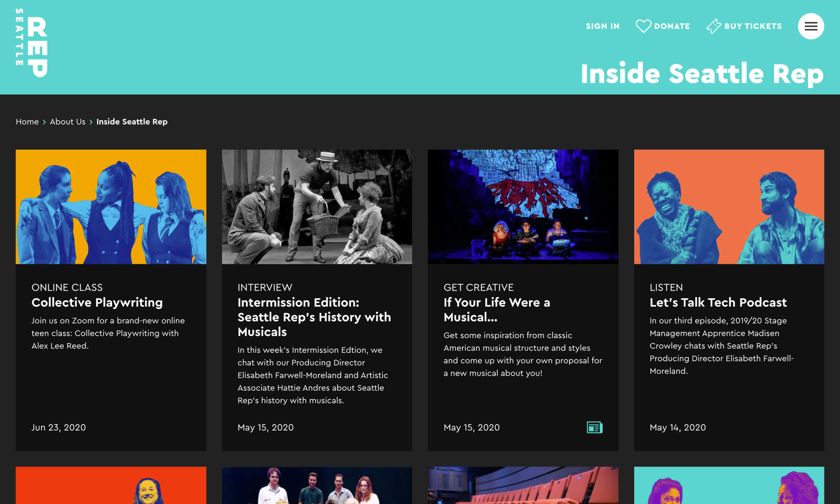Select the Inside Seattle Rep breadcrumb item
840x504 pixels.
132,121
